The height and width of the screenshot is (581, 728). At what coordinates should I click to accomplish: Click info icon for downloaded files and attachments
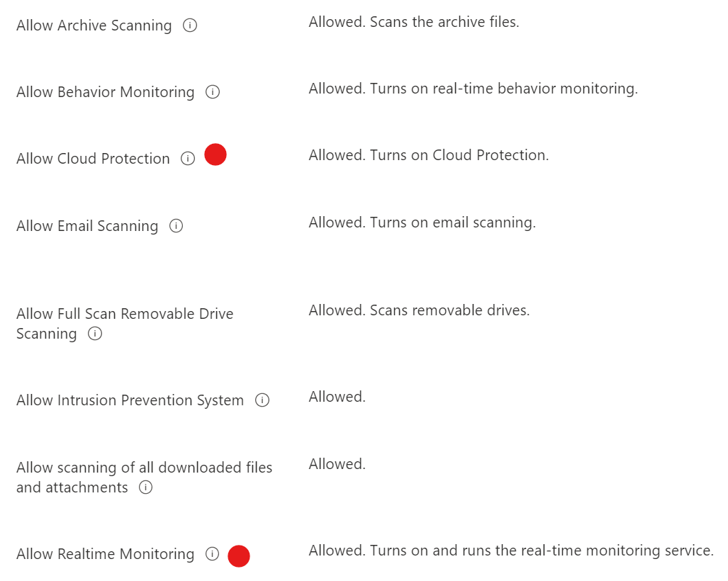(146, 487)
